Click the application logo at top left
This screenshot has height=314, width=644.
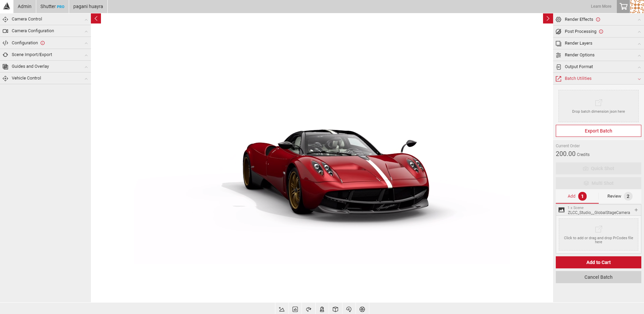coord(7,6)
